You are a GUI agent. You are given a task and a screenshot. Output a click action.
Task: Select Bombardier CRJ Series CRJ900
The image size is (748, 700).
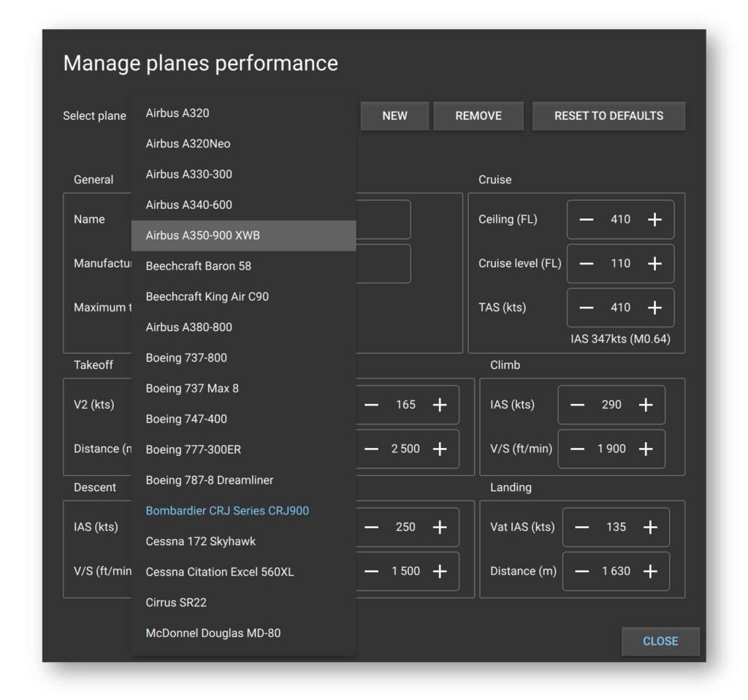click(x=244, y=511)
